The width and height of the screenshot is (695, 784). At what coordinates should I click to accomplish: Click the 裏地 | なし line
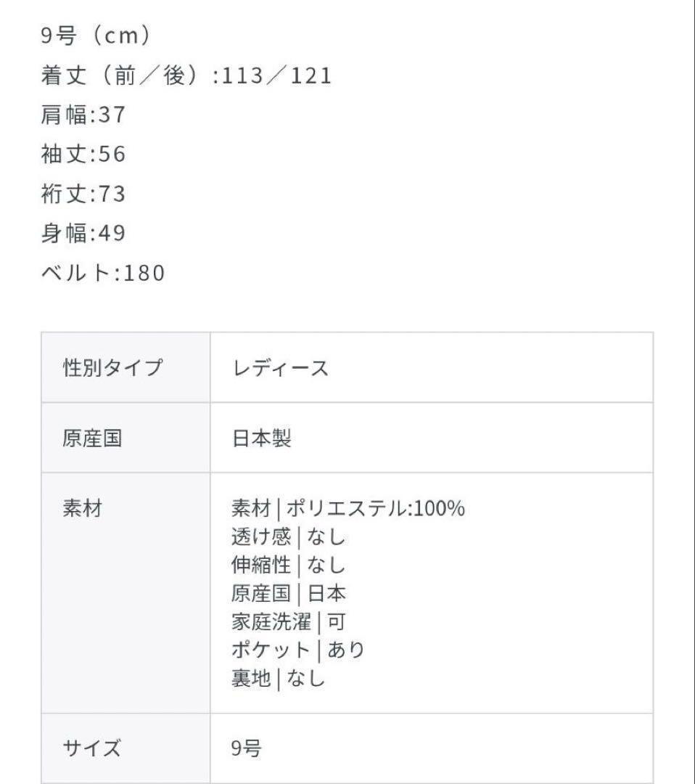tap(278, 679)
